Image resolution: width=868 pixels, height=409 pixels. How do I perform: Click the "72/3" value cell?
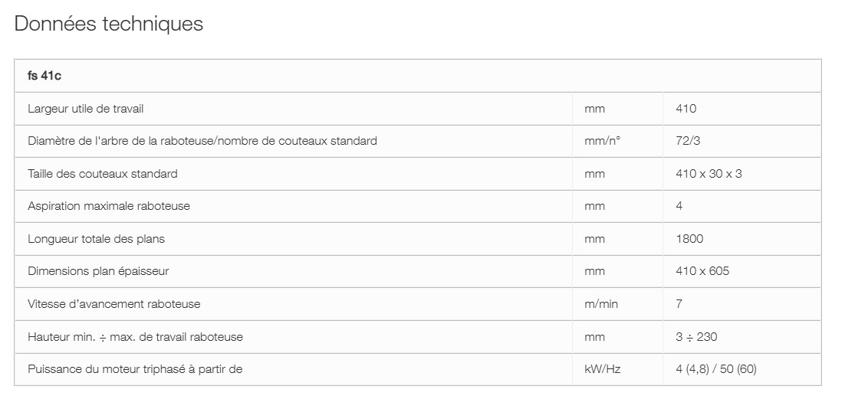(688, 141)
